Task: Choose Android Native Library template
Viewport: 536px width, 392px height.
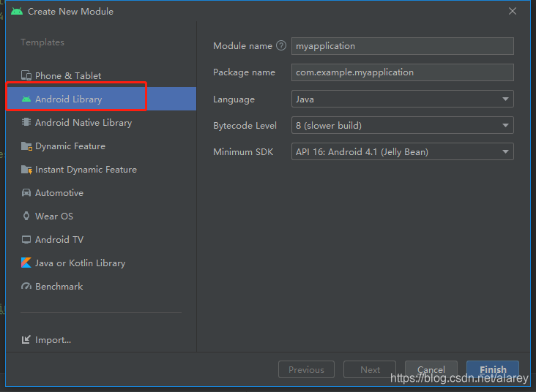Action: 101,122
